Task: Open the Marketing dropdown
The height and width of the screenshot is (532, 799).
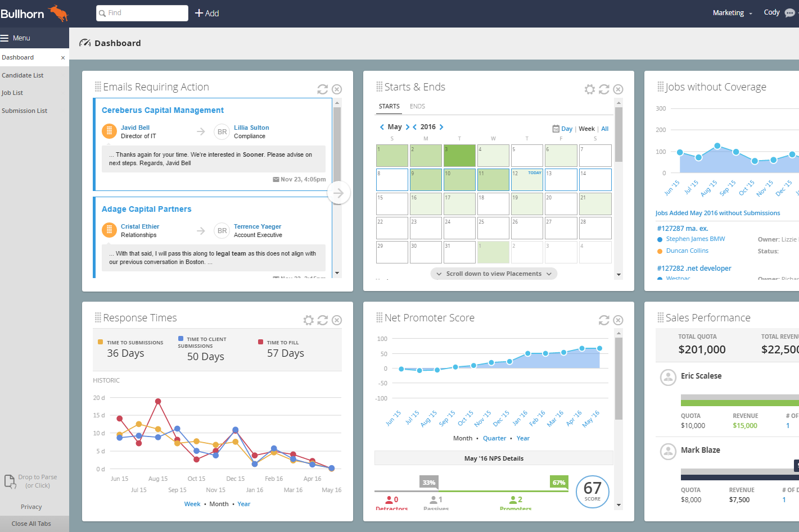Action: tap(732, 13)
